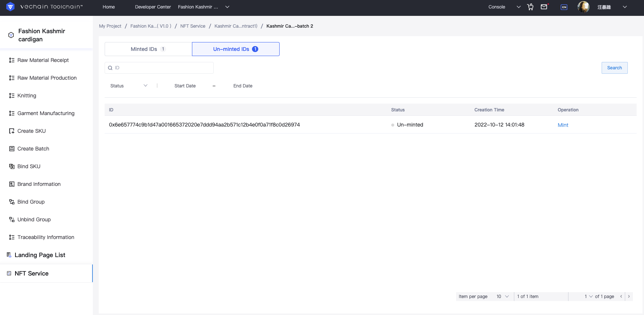
Task: Click the 0x6e657774c9b1d47a... ID cell
Action: [x=204, y=125]
